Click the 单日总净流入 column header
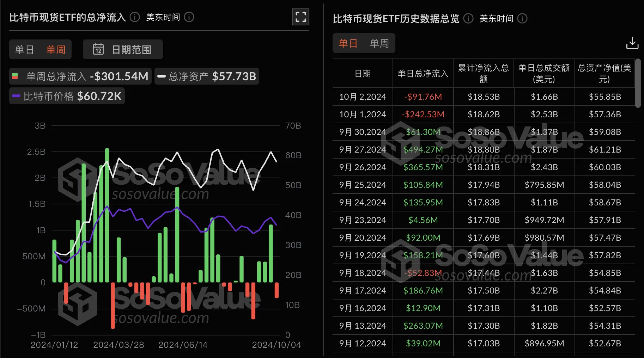This screenshot has height=358, width=644. point(423,73)
